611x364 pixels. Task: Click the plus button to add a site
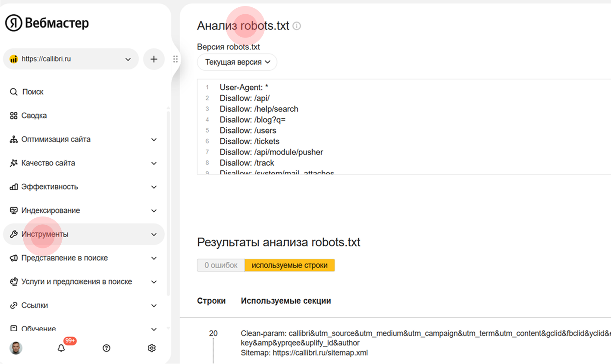[x=154, y=59]
